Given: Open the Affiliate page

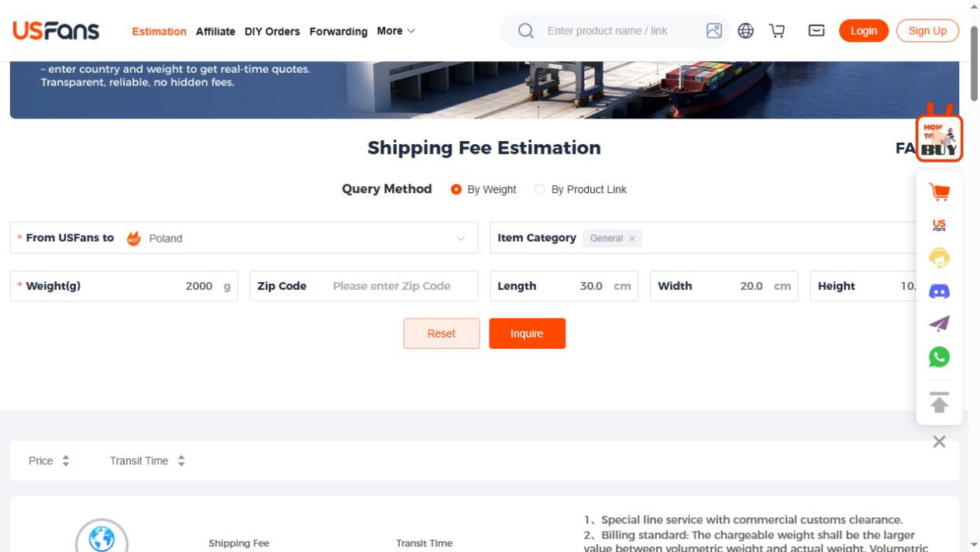Looking at the screenshot, I should [215, 31].
